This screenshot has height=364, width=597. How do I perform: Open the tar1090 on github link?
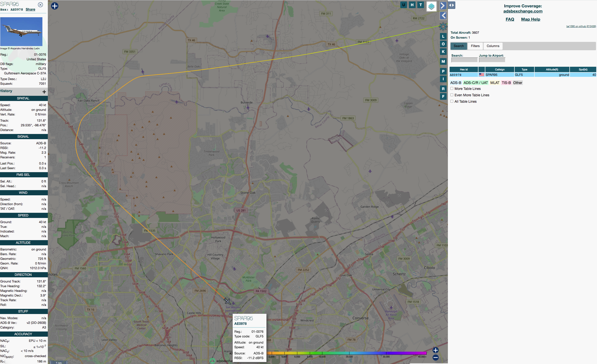click(581, 26)
